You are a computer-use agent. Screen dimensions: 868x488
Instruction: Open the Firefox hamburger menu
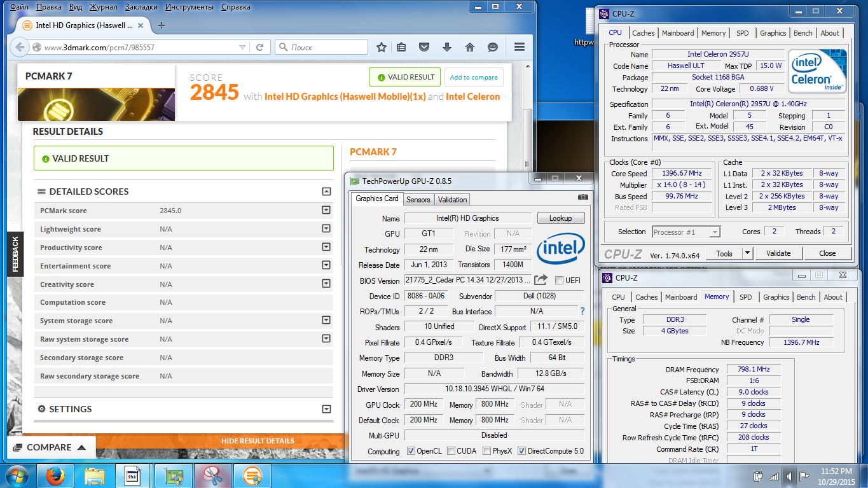tap(520, 47)
